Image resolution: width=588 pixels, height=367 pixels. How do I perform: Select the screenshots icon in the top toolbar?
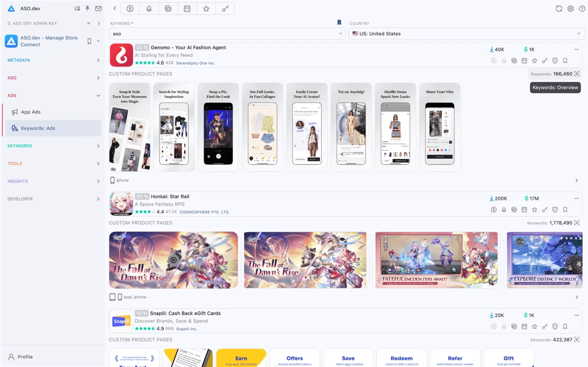[168, 8]
